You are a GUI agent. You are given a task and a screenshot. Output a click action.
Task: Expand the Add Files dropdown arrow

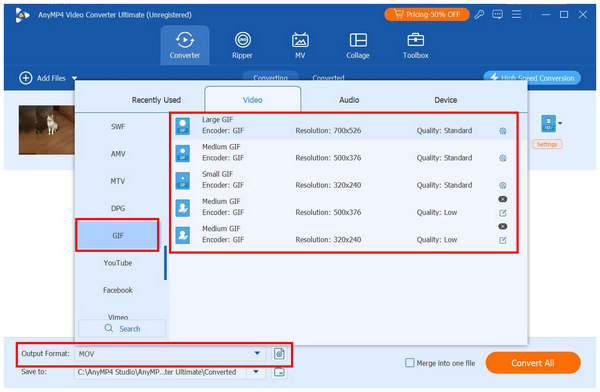[x=75, y=78]
